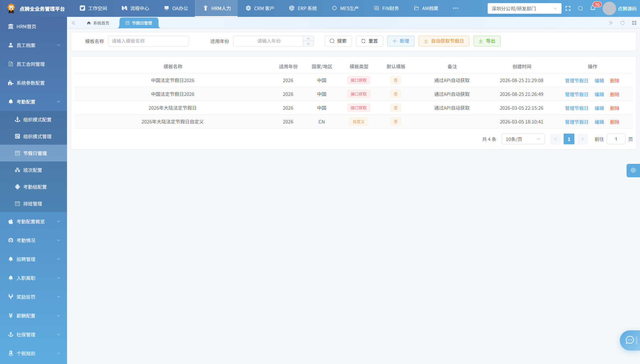This screenshot has width=640, height=364.
Task: Open notifications bell with 70 badge
Action: 593,8
